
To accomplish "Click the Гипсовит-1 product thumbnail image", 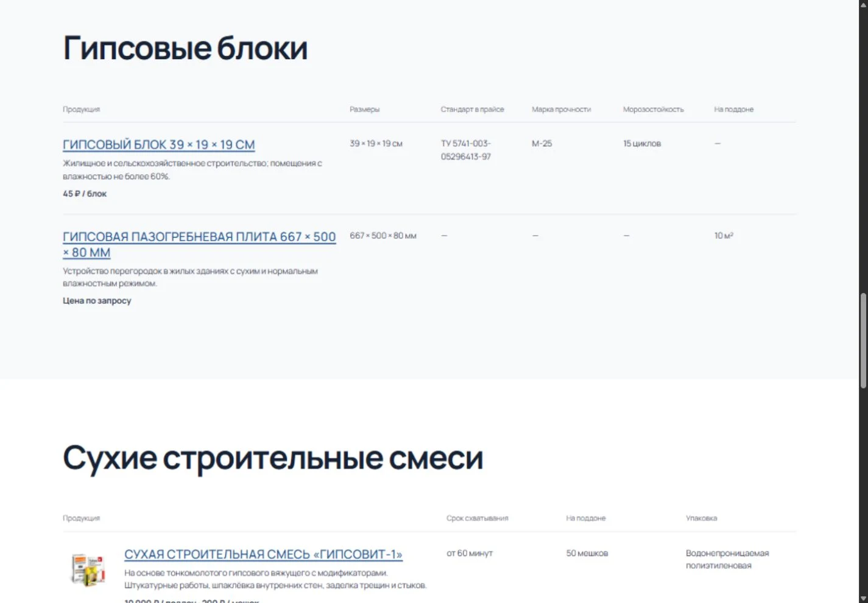I will pos(88,569).
